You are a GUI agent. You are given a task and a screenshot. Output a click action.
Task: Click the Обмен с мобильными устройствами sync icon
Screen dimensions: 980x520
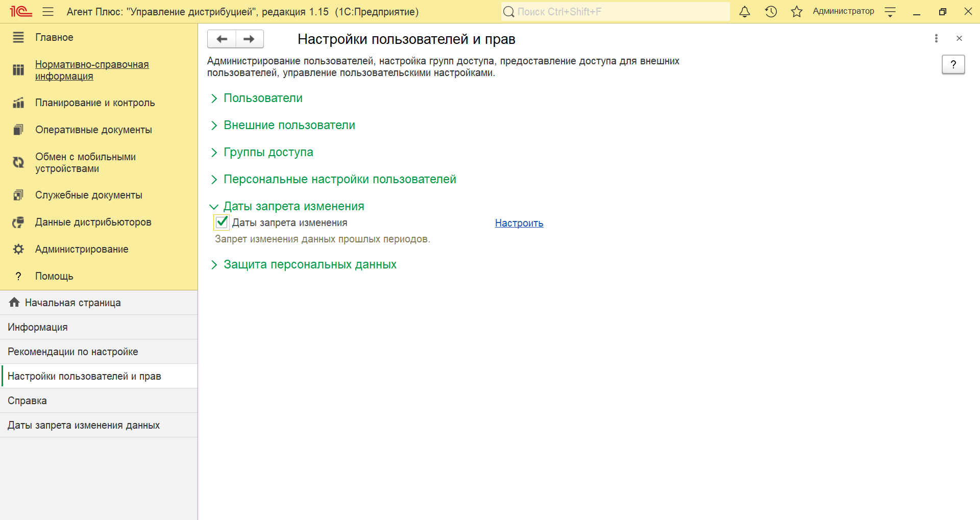tap(18, 162)
